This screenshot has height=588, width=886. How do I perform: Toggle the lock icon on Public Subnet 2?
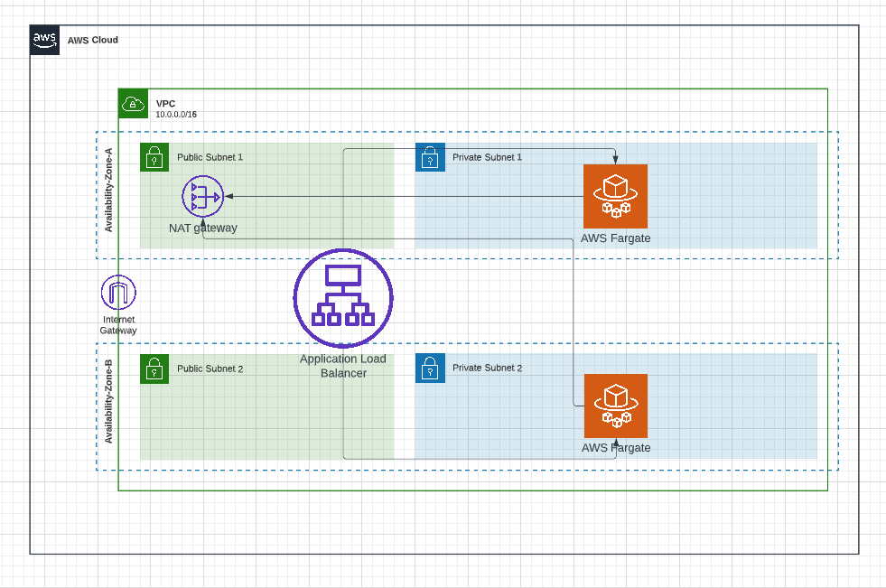pyautogui.click(x=154, y=369)
